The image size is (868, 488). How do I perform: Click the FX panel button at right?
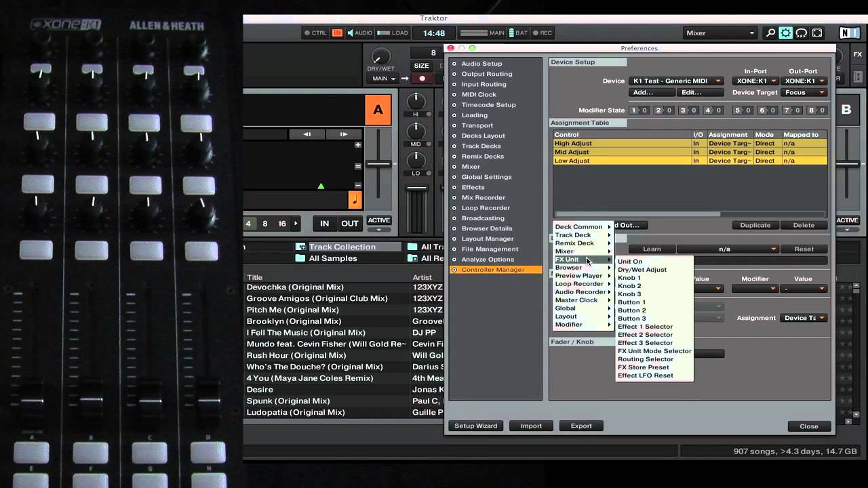click(858, 55)
